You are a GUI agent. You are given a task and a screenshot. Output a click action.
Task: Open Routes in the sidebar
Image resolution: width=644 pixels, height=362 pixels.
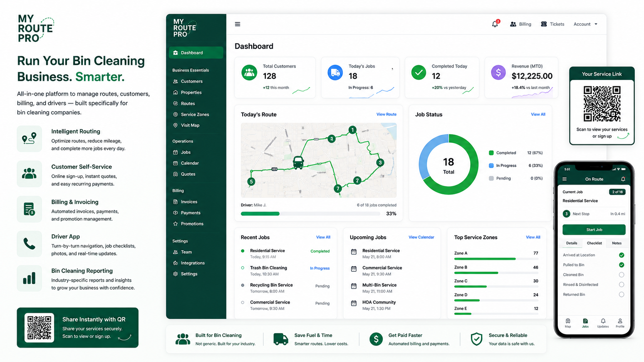188,103
